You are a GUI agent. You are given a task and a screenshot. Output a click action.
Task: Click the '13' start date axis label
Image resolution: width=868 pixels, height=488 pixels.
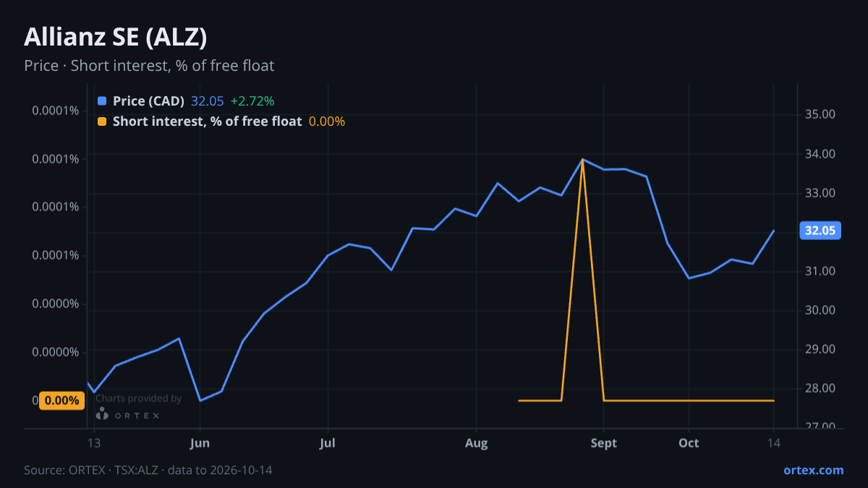click(x=93, y=443)
